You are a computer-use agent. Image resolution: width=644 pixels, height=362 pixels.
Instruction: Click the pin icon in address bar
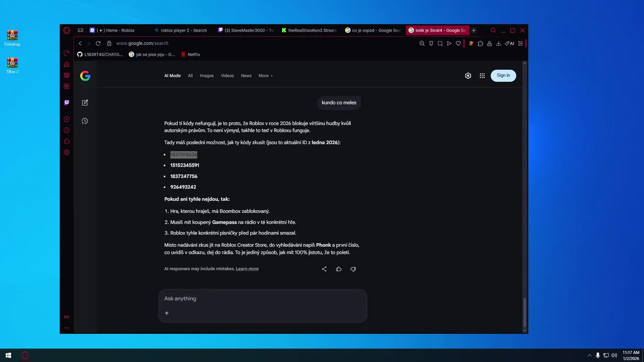(431, 43)
